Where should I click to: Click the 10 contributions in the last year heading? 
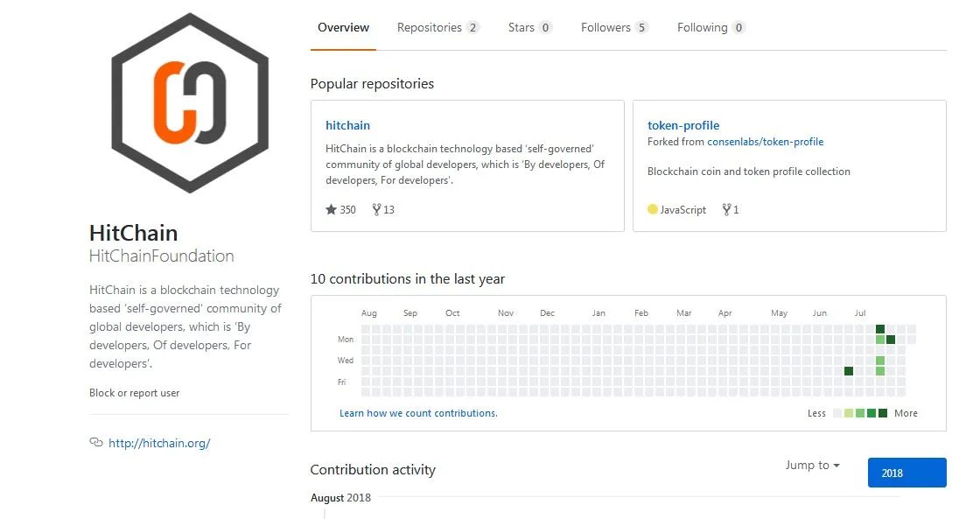(408, 279)
